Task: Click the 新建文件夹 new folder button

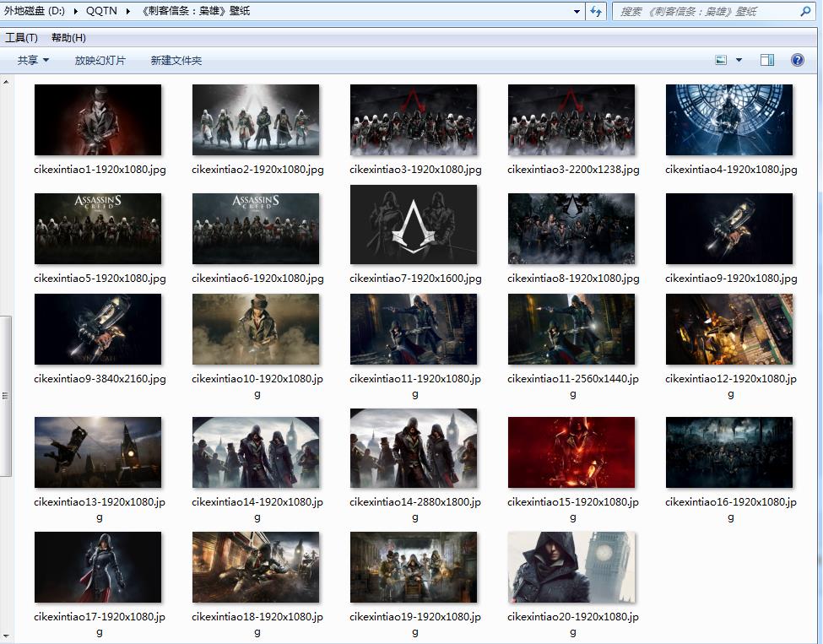Action: (176, 61)
